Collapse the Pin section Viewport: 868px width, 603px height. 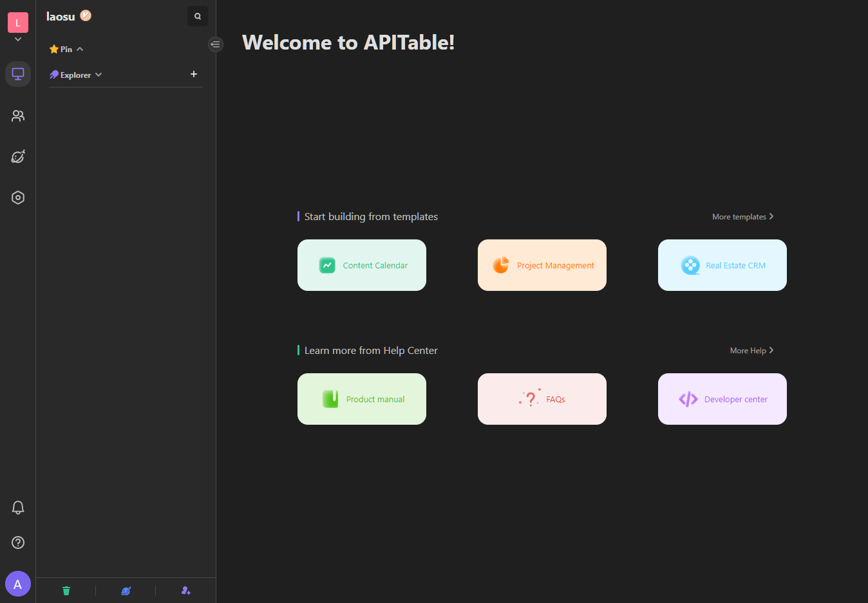click(x=80, y=49)
